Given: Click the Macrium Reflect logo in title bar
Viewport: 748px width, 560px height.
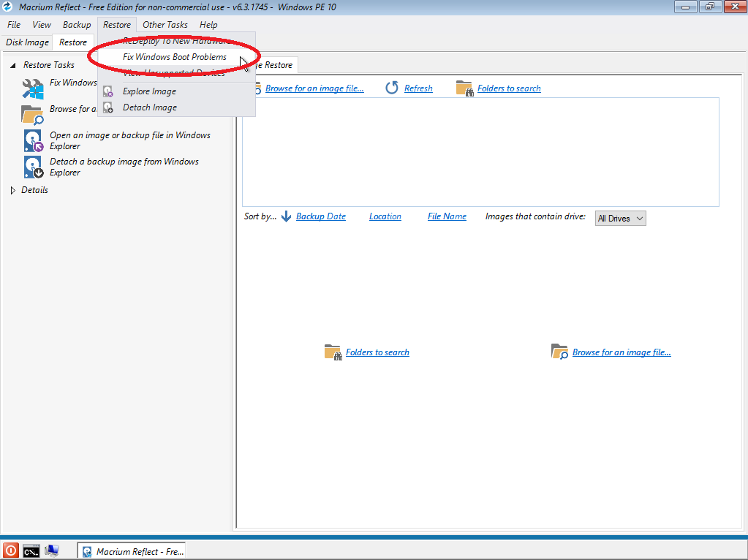Looking at the screenshot, I should tap(7, 7).
